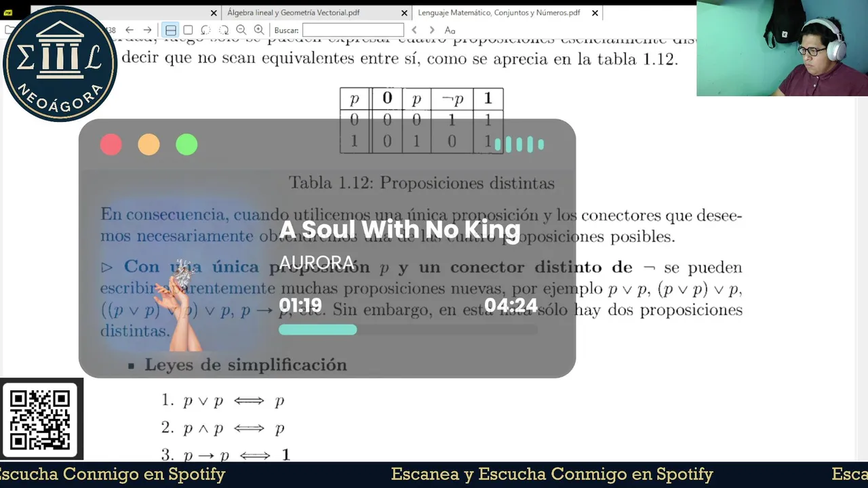
Task: Zoom in with magnifier plus icon
Action: coord(258,30)
